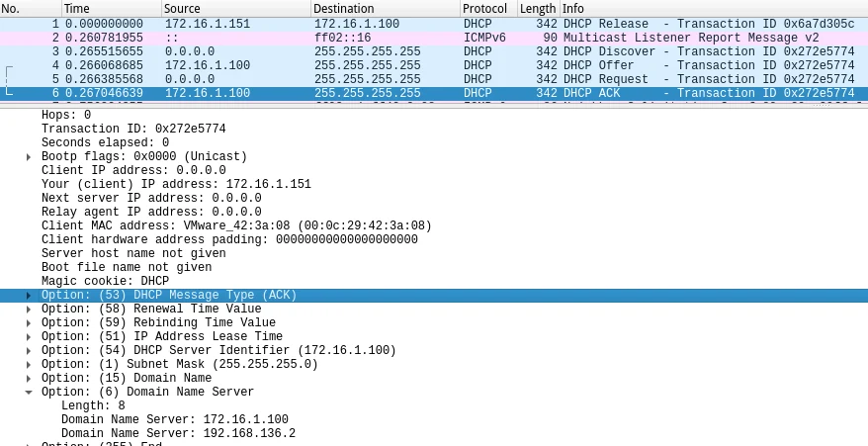Sort packets by the Info column

[714, 8]
